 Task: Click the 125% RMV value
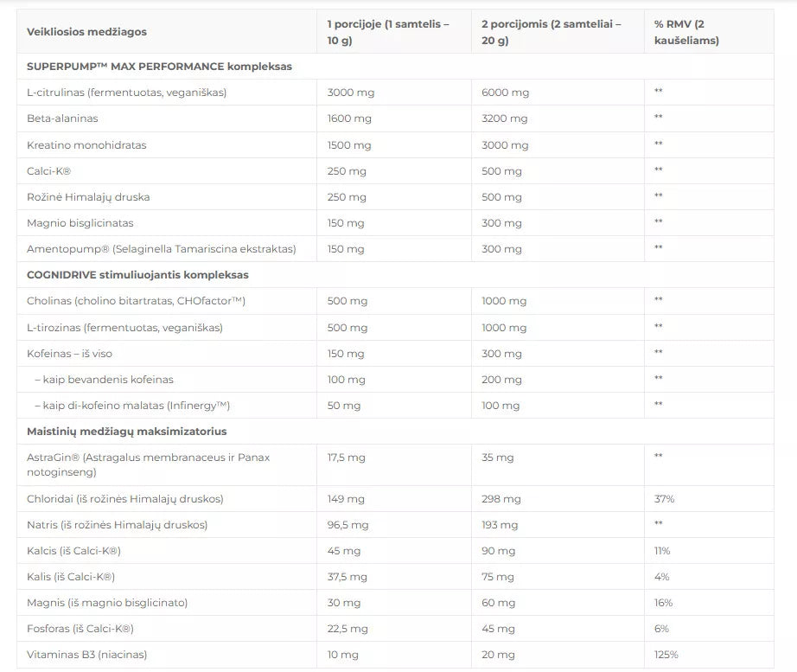coord(666,655)
